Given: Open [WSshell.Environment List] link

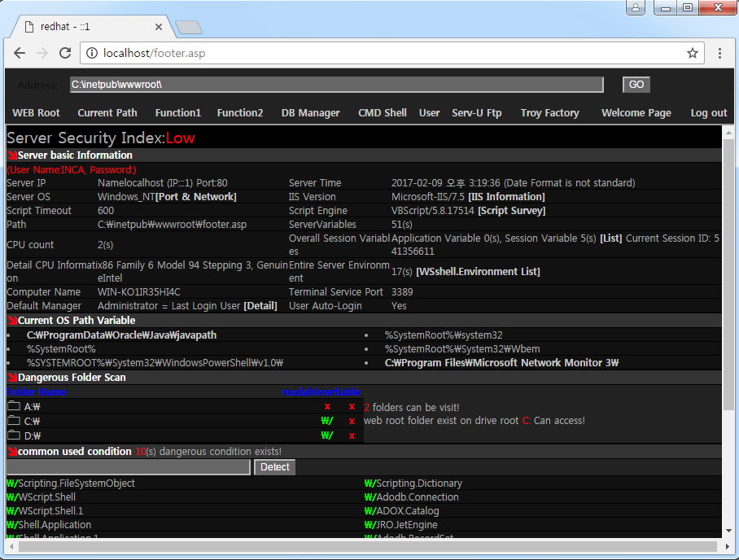Looking at the screenshot, I should click(478, 272).
